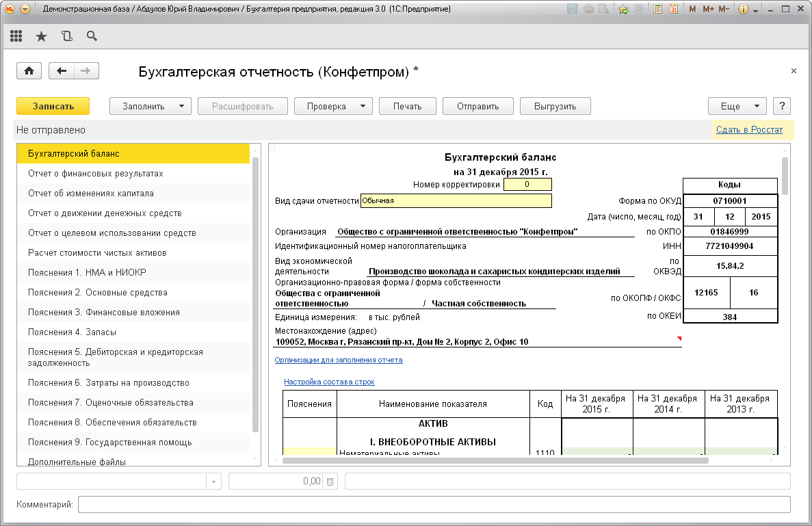
Task: Click into the Комментарий text field
Action: tap(434, 505)
